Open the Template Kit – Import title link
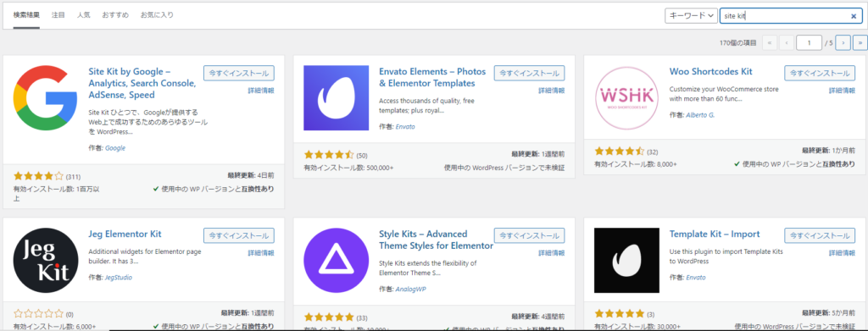Viewport: 868px width, 331px height. 715,234
